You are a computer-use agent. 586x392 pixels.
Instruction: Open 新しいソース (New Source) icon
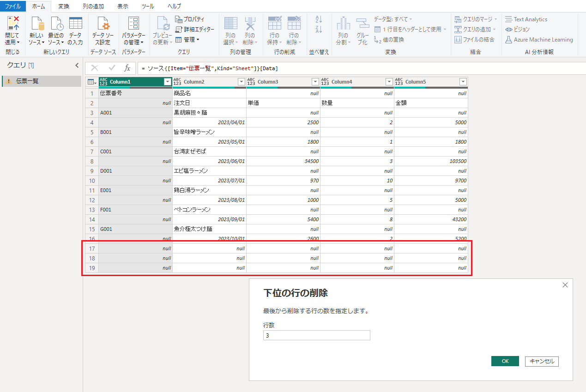tap(36, 24)
